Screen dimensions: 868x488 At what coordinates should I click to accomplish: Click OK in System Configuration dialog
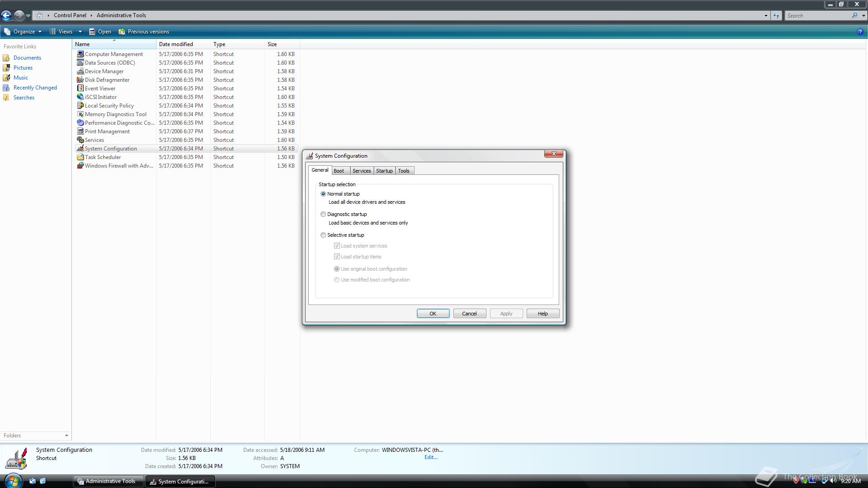coord(433,314)
